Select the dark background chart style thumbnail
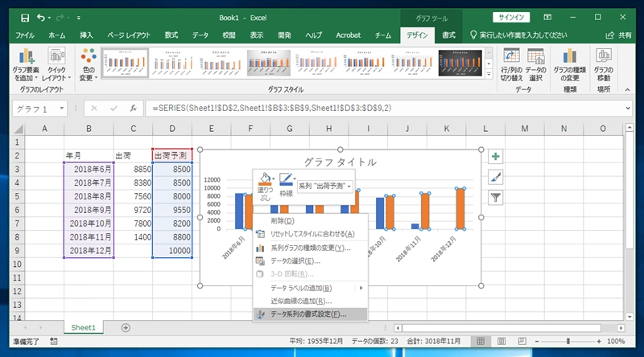This screenshot has height=357, width=644. pyautogui.click(x=460, y=63)
